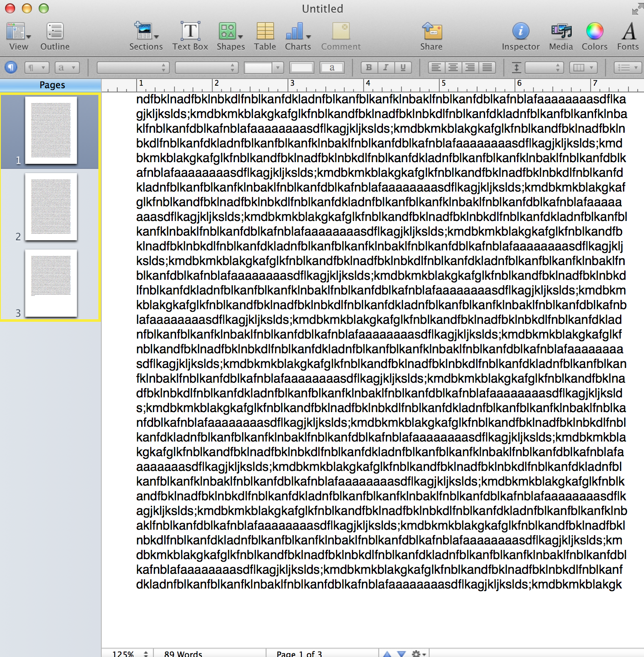Open the list style dropdown
The image size is (644, 657).
pos(628,67)
